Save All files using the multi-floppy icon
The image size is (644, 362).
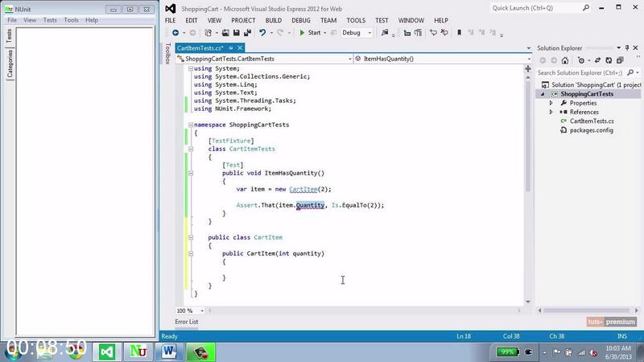(x=247, y=32)
